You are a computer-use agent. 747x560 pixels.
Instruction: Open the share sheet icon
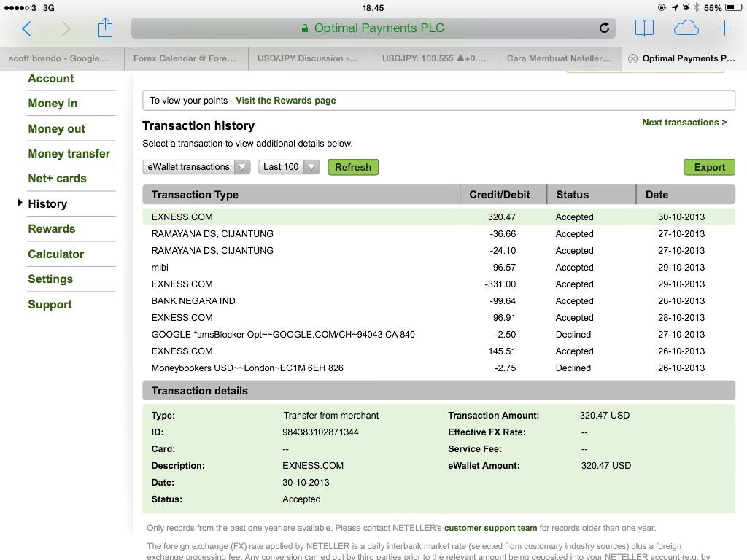pos(105,28)
